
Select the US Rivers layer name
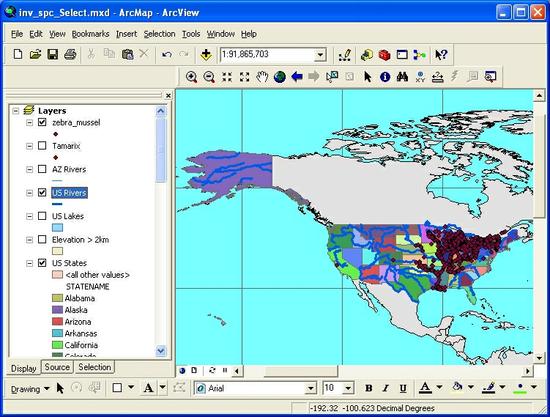click(69, 193)
